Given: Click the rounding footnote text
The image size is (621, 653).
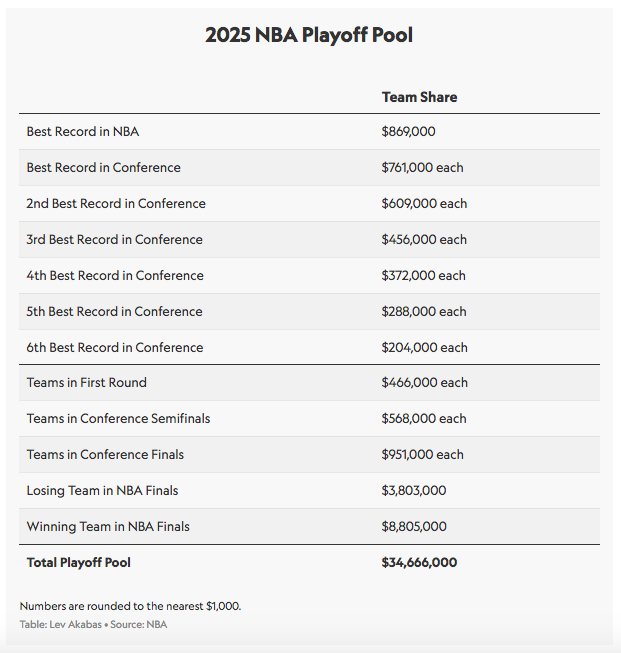Looking at the screenshot, I should 130,605.
